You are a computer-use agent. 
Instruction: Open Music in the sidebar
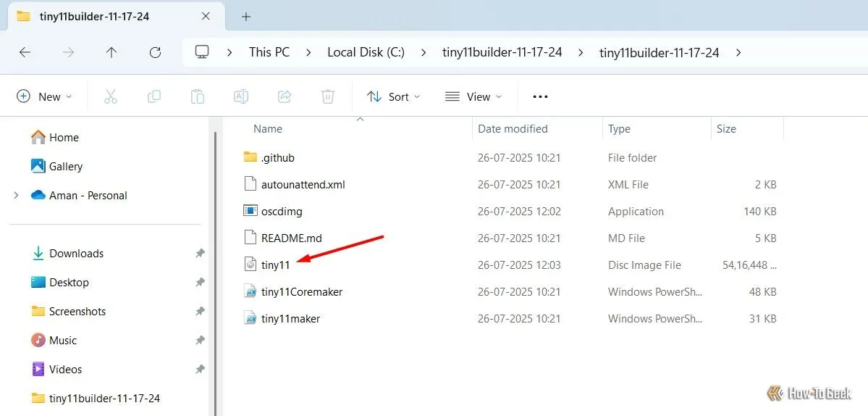click(54, 340)
